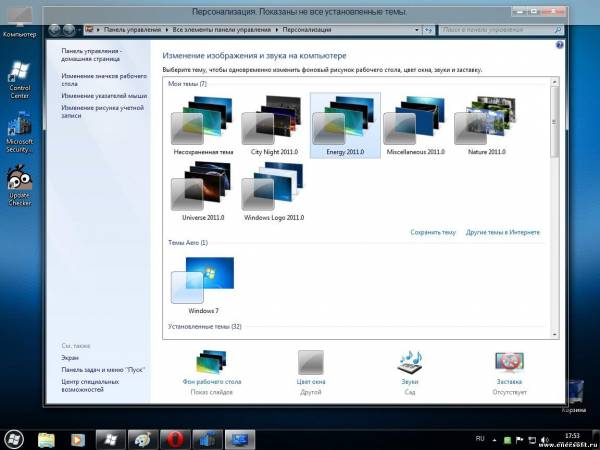Open Панель управления - домашняя страница
The width and height of the screenshot is (600, 450).
pos(91,55)
